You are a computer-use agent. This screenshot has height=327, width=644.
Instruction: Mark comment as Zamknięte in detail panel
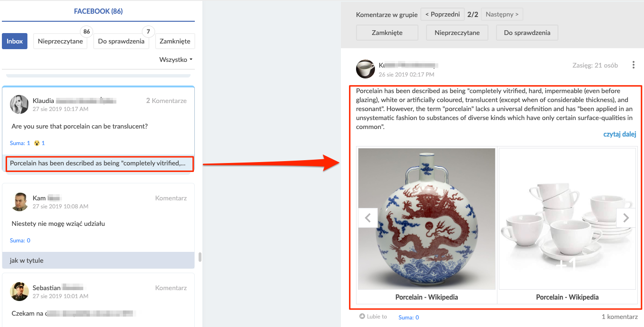[x=387, y=33]
